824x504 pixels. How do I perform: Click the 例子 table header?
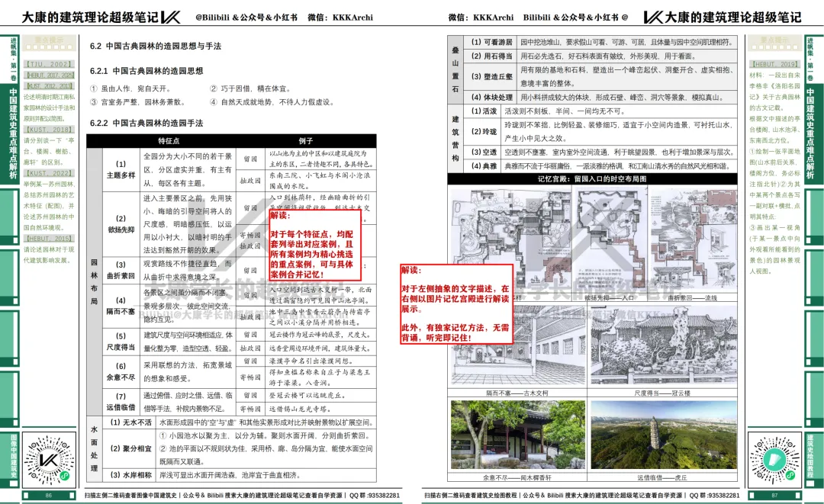coord(306,141)
